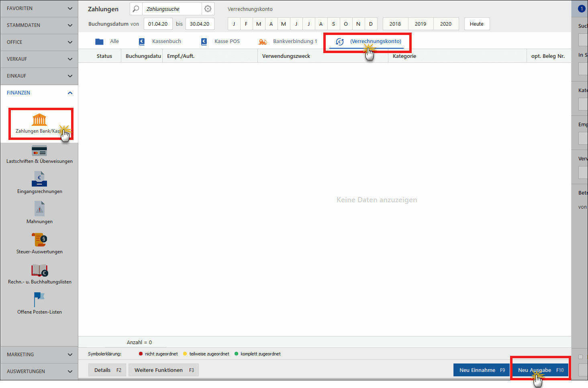Open Zahlungen Bank/Kasse from the sidebar
The width and height of the screenshot is (588, 388).
(x=39, y=123)
